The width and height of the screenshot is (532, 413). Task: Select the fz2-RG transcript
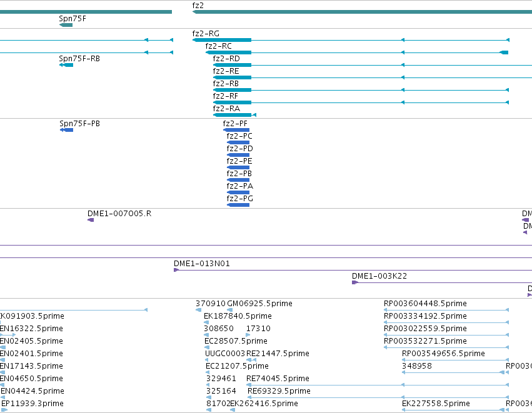[351, 40]
